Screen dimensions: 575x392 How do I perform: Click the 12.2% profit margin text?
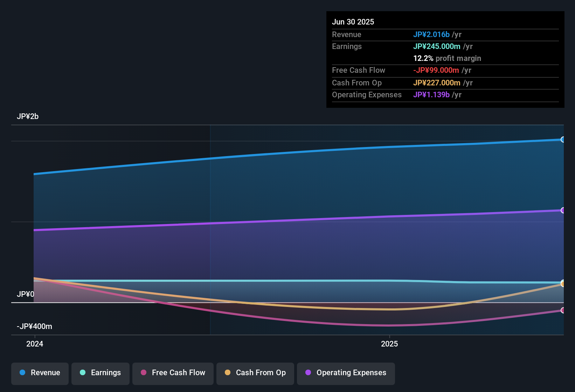(447, 58)
